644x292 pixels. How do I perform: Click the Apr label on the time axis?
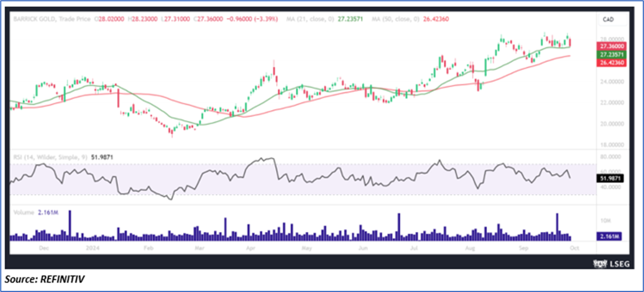[251, 248]
